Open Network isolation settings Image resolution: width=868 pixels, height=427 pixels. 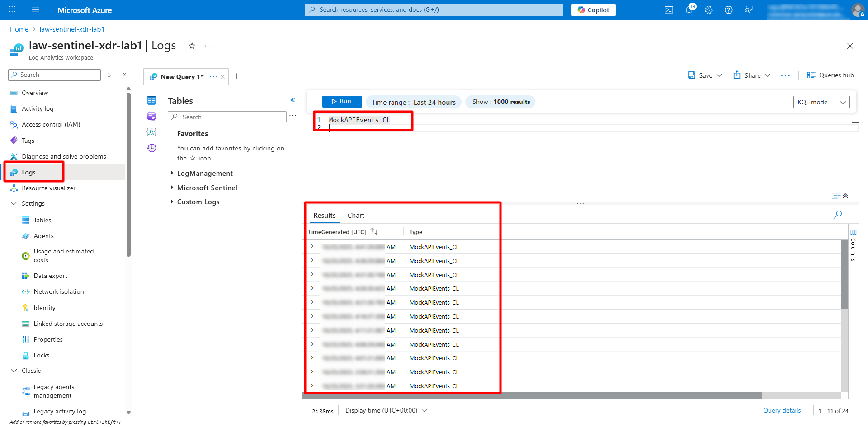[x=58, y=291]
